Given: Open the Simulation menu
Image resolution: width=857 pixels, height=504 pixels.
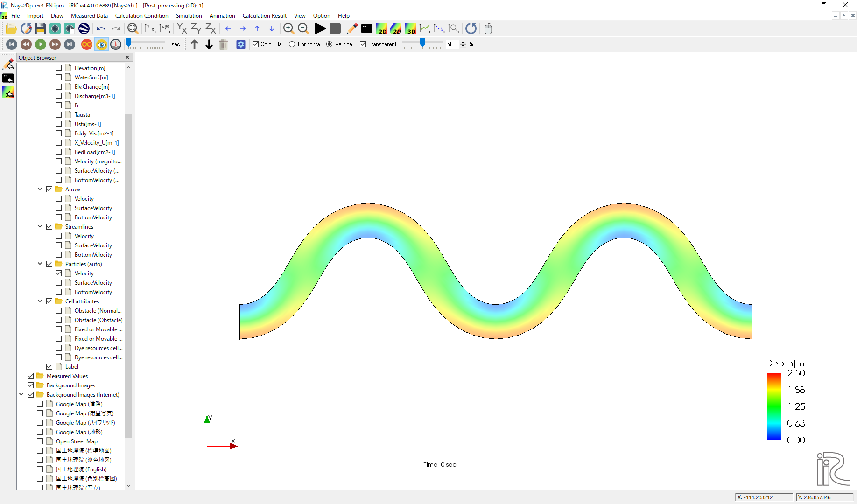Looking at the screenshot, I should 189,16.
